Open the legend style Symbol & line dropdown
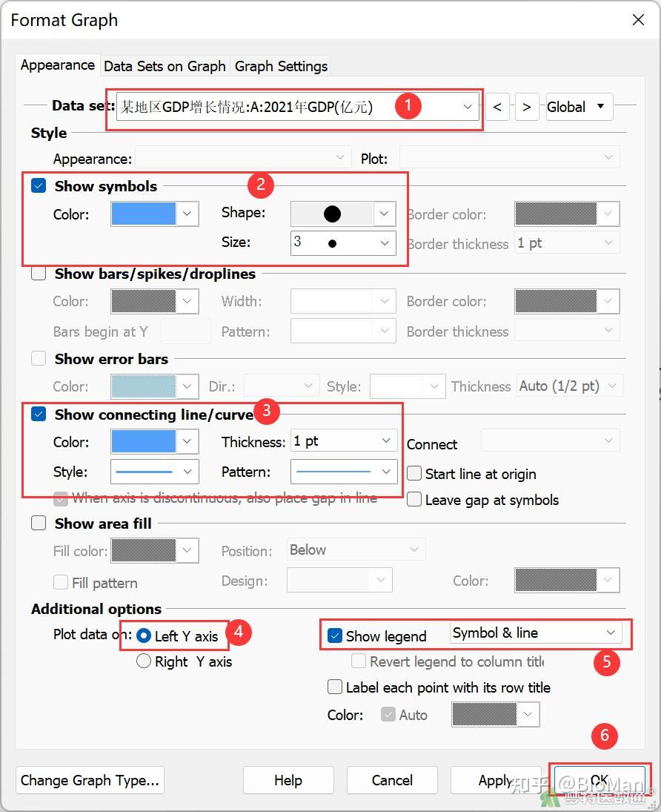The height and width of the screenshot is (812, 661). coord(611,633)
